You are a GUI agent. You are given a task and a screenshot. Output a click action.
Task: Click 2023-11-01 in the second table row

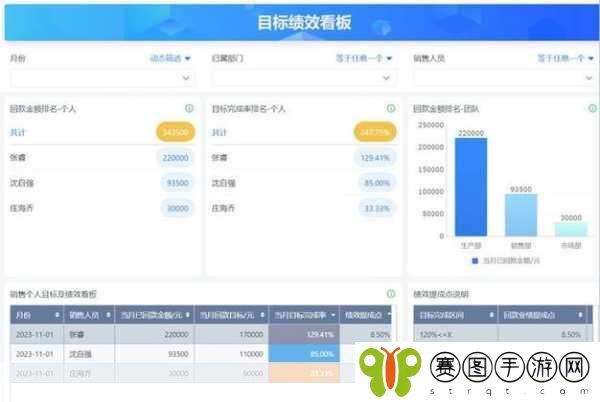click(35, 354)
